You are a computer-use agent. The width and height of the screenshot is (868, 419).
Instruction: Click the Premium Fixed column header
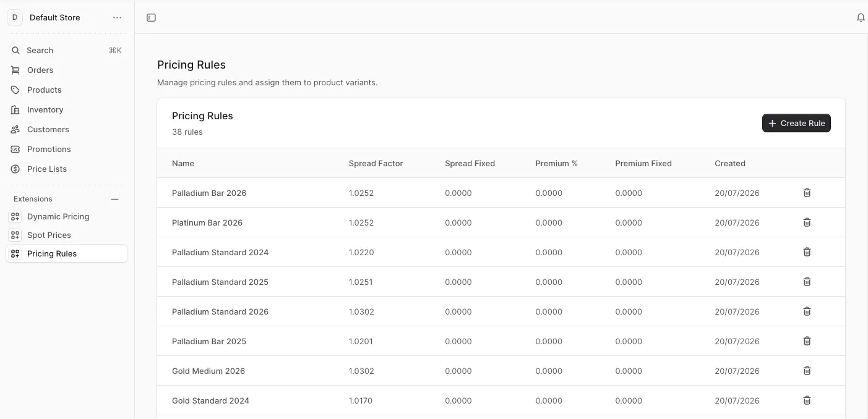click(x=643, y=163)
